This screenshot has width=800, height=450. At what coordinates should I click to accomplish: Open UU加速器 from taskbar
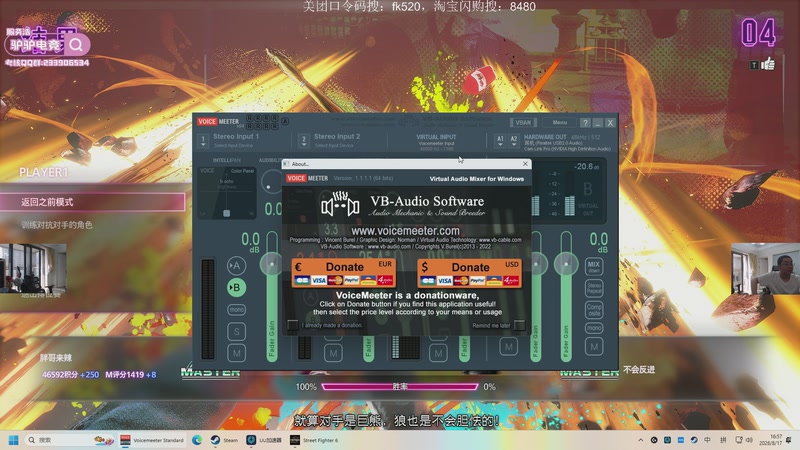264,440
